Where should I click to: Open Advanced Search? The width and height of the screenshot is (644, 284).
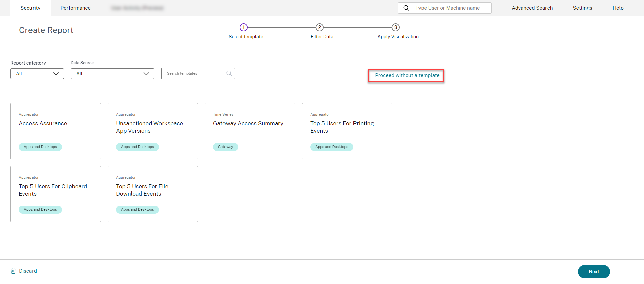coord(532,8)
